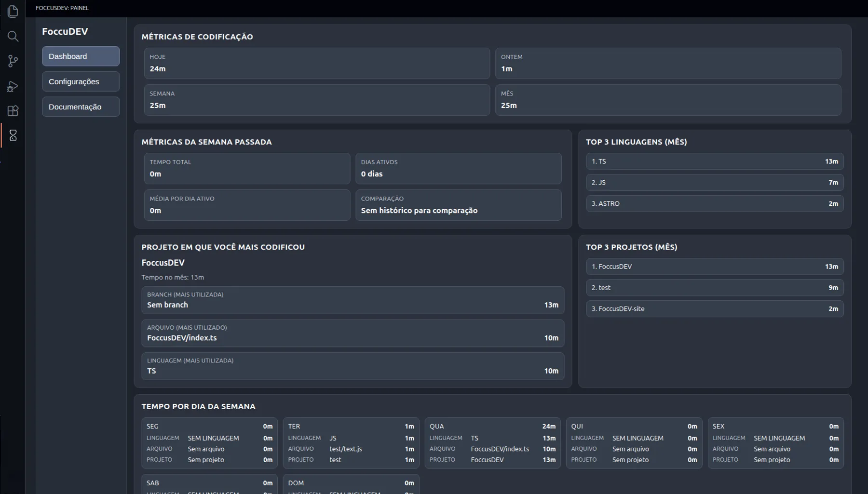Open the Dashboard section

(81, 56)
